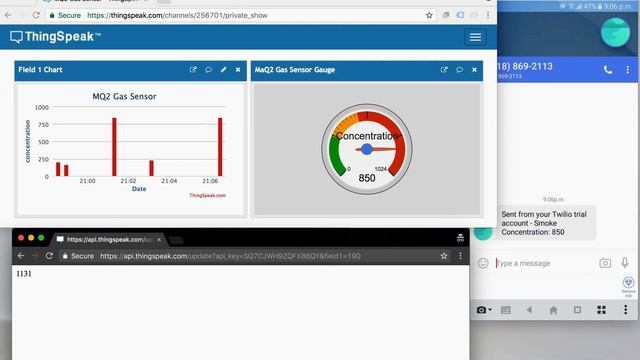The width and height of the screenshot is (640, 360).
Task: Record voice message with microphone icon
Action: (x=625, y=263)
